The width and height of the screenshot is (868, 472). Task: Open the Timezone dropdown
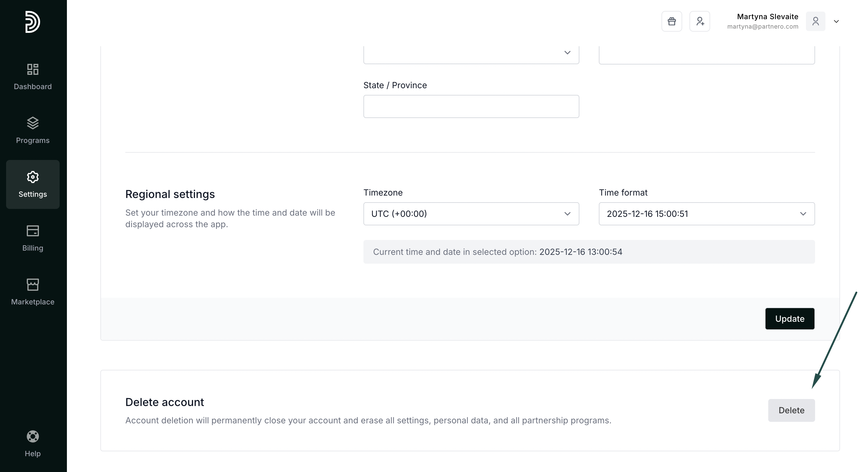pyautogui.click(x=471, y=213)
